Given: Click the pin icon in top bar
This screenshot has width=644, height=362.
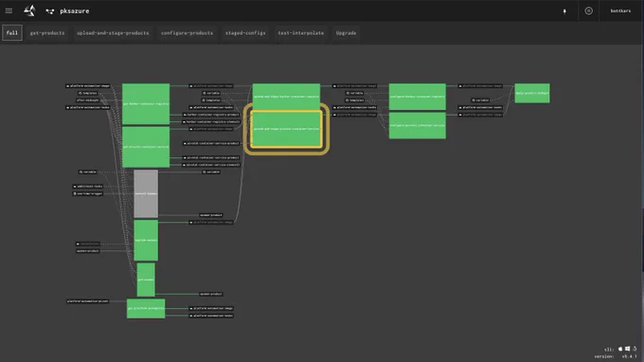Looking at the screenshot, I should coord(564,11).
